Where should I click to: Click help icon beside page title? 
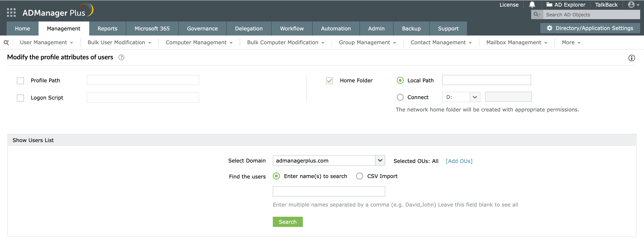tap(121, 57)
